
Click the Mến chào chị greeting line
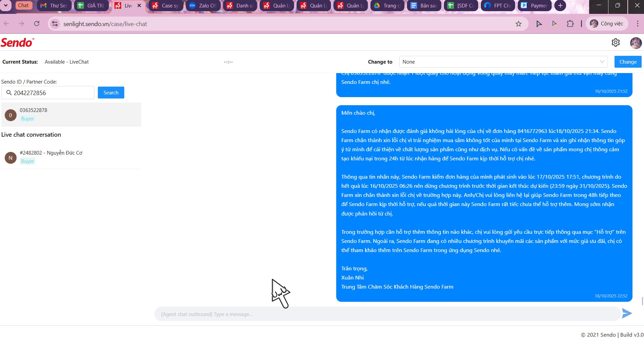358,113
